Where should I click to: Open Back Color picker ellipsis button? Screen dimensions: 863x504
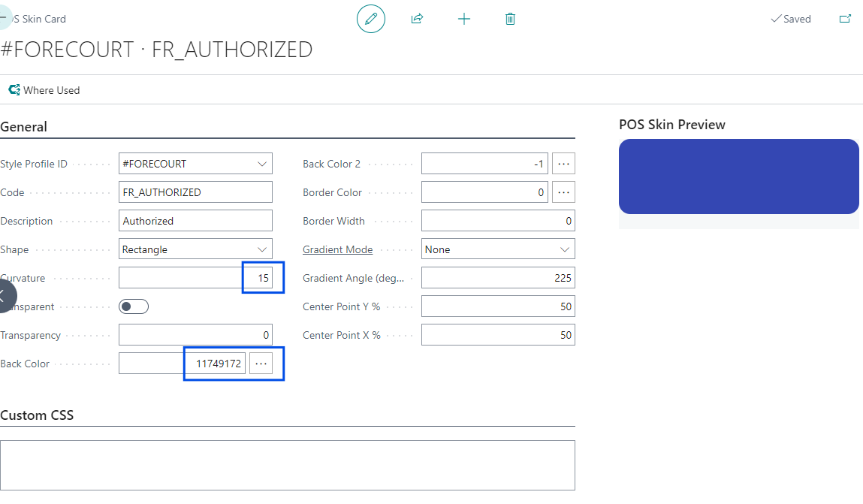tap(261, 364)
